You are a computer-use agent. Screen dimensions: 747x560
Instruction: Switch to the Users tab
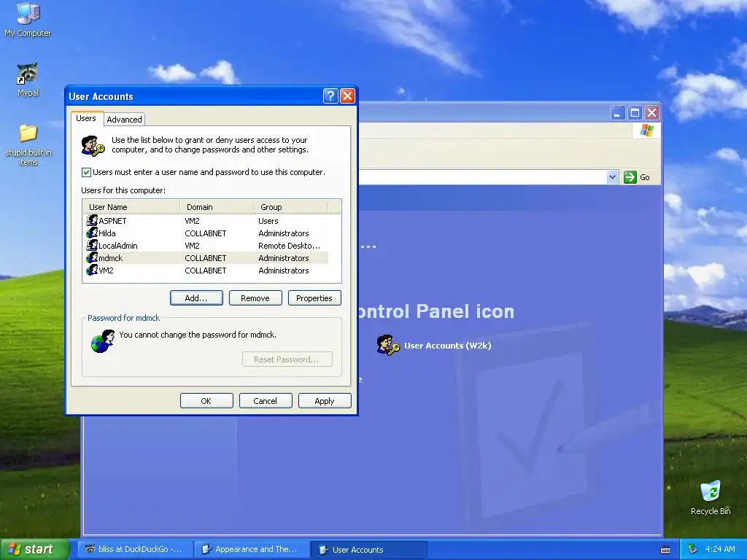(86, 118)
